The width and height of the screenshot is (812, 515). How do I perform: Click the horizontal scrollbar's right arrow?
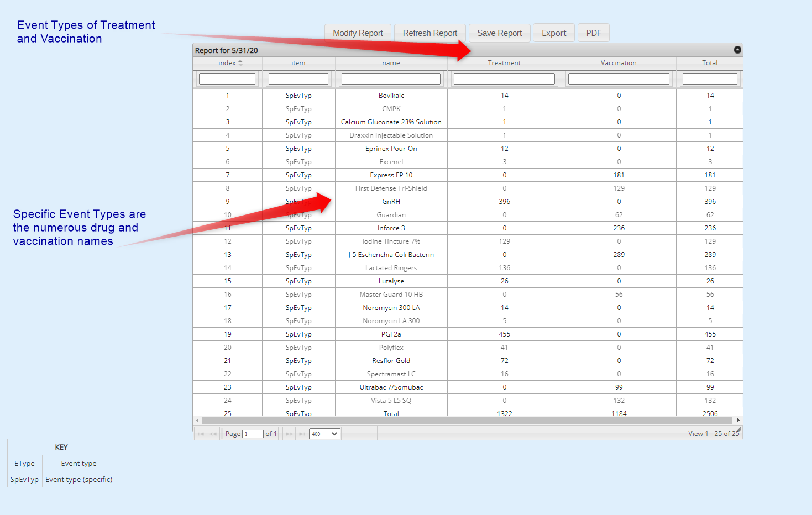(738, 421)
